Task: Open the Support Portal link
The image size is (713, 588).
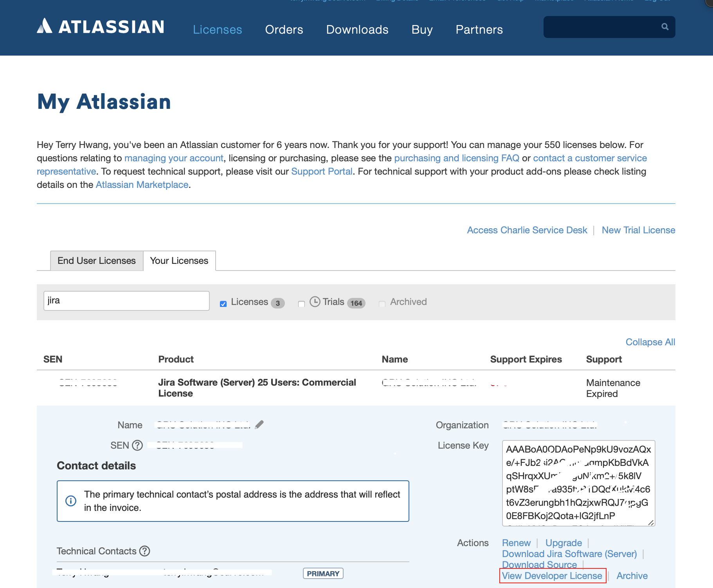Action: pyautogui.click(x=322, y=171)
